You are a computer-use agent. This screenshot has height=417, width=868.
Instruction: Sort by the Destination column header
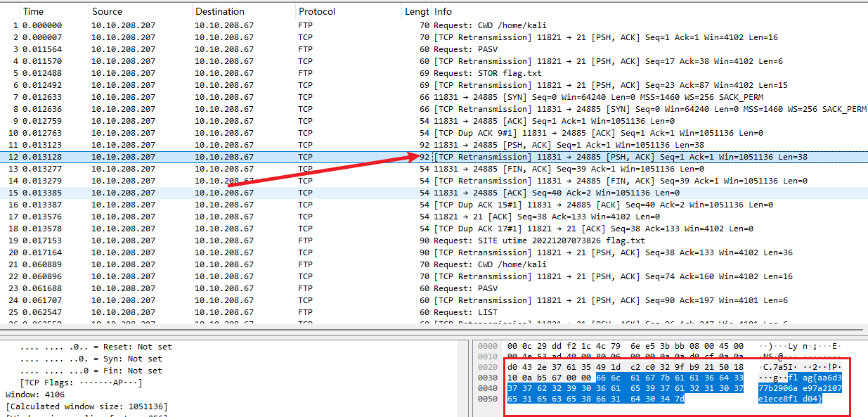(220, 11)
